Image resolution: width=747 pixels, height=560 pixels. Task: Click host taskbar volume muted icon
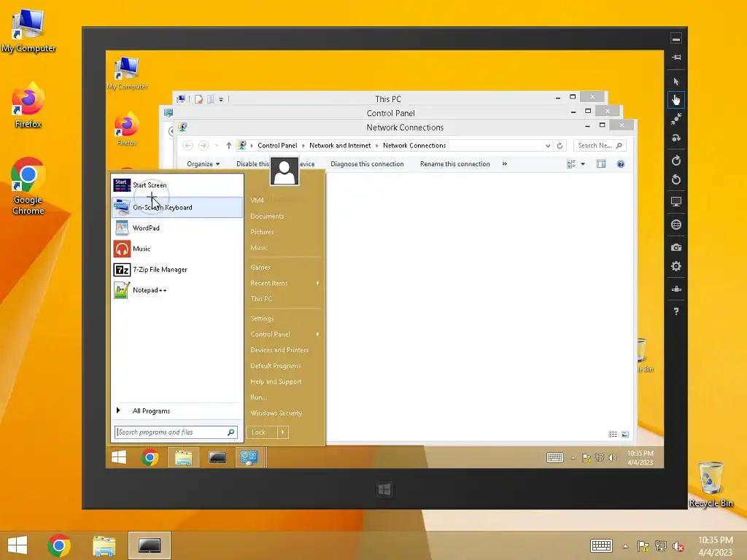tap(678, 546)
